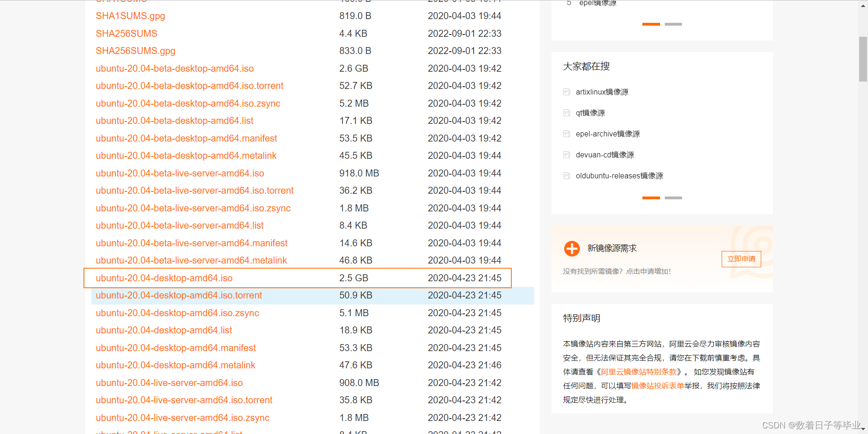Open ubuntu-20.04-desktop-amd64.iso download link
Screen dimensions: 868x434
tap(164, 278)
